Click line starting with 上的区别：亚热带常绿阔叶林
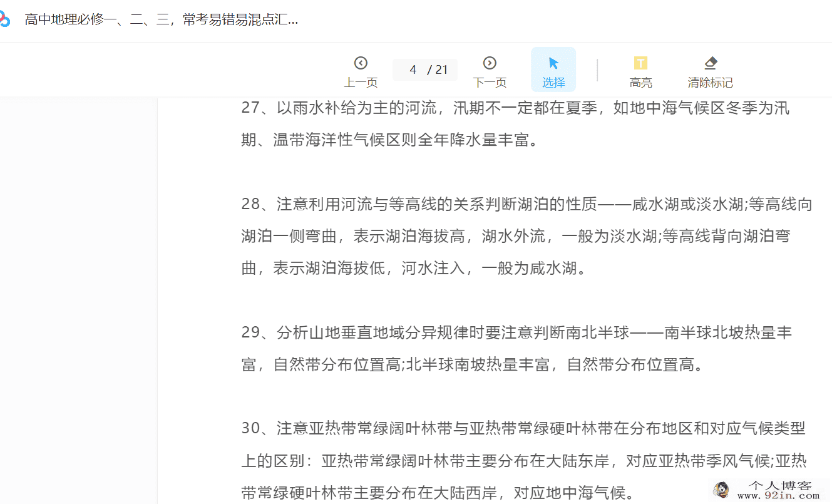Image resolution: width=832 pixels, height=504 pixels. coord(524,461)
